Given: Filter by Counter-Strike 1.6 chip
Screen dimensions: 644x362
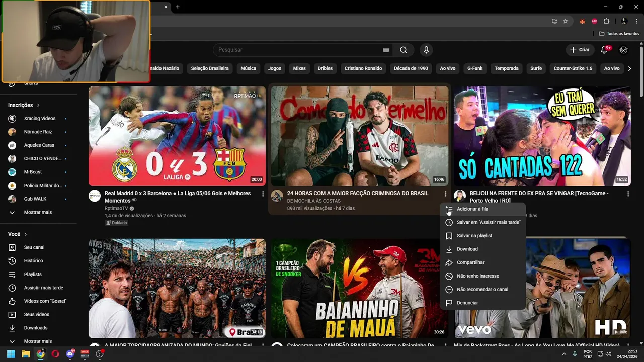Looking at the screenshot, I should point(573,68).
